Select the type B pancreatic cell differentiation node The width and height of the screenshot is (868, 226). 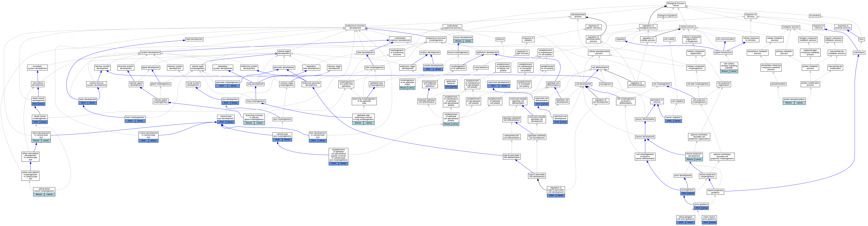click(511, 156)
